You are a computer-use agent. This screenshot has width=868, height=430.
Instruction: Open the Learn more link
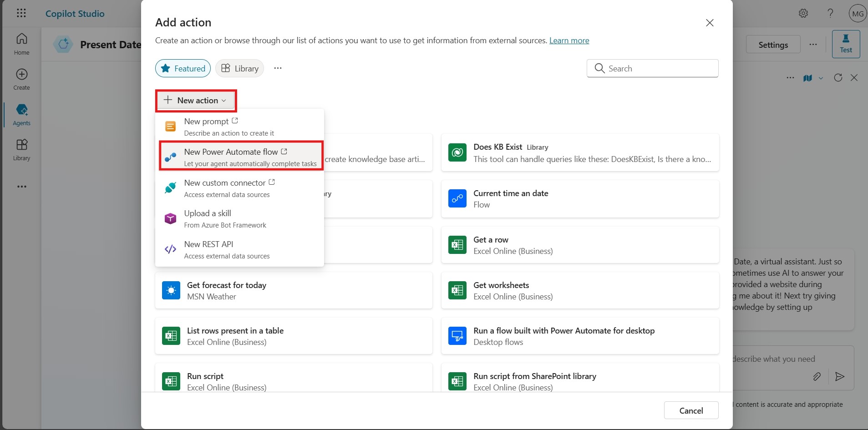pyautogui.click(x=569, y=40)
